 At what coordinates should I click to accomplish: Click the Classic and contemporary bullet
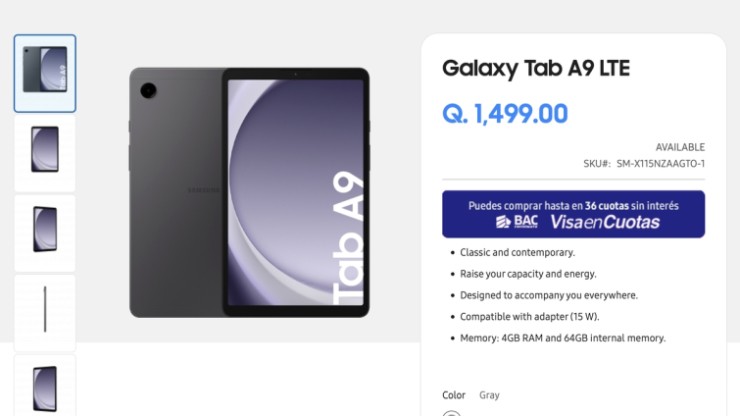click(517, 252)
